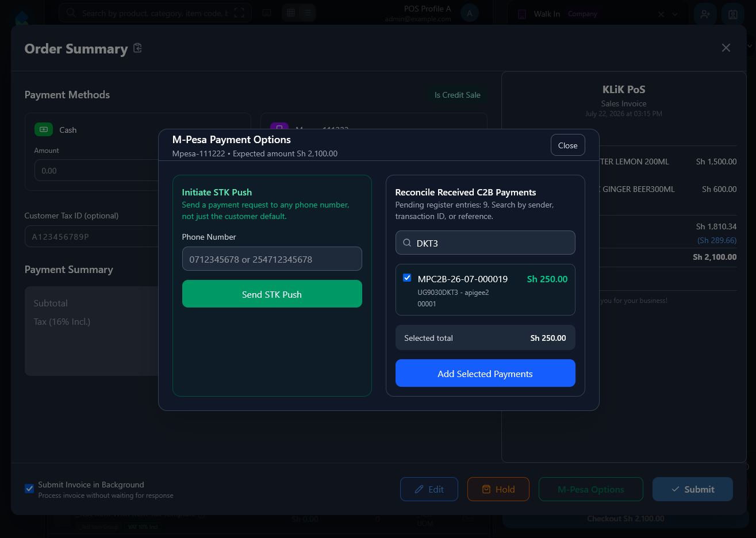Click the Submit button
756x538 pixels.
pyautogui.click(x=692, y=489)
